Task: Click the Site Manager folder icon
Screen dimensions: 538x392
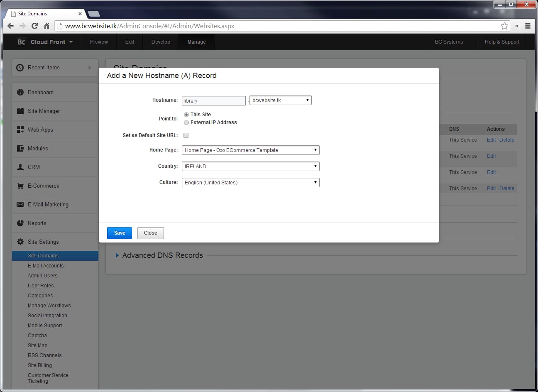Action: coord(20,111)
